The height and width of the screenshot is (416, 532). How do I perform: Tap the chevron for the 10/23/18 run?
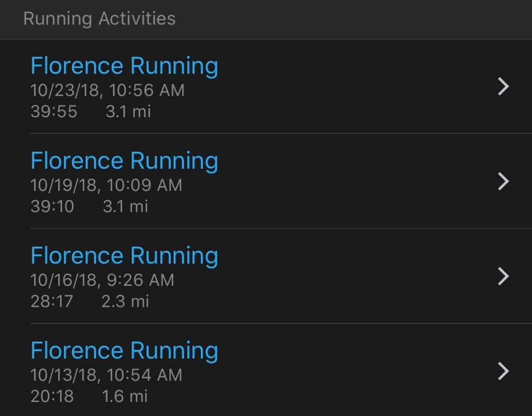(504, 86)
